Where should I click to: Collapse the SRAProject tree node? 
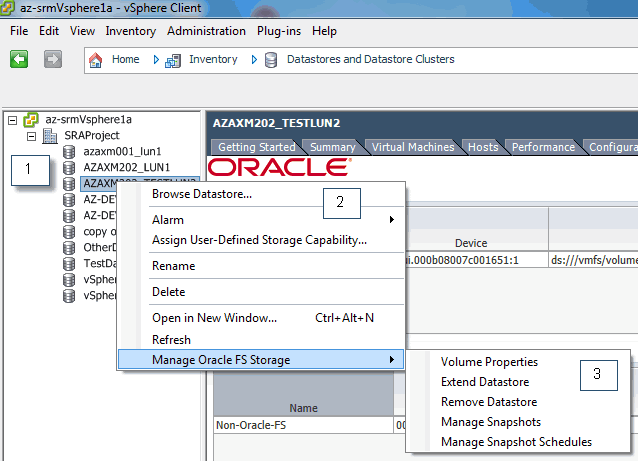(31, 136)
